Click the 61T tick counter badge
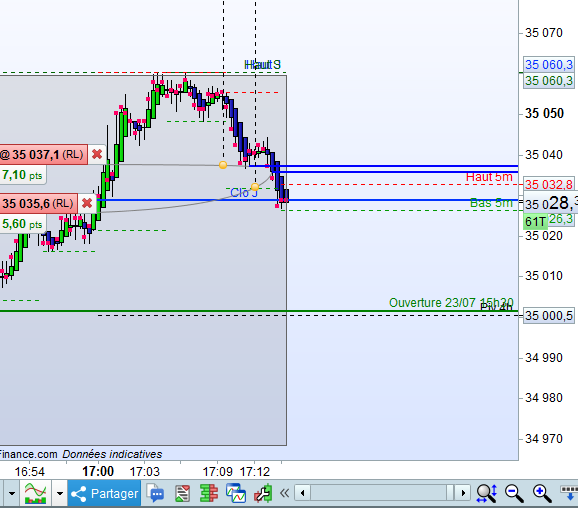Image resolution: width=578 pixels, height=508 pixels. 535,222
